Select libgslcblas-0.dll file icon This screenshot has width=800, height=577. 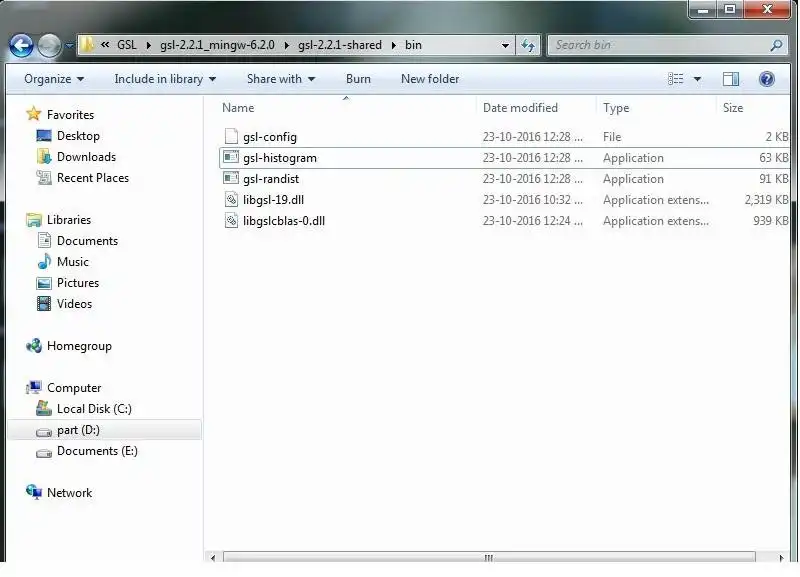pyautogui.click(x=231, y=220)
